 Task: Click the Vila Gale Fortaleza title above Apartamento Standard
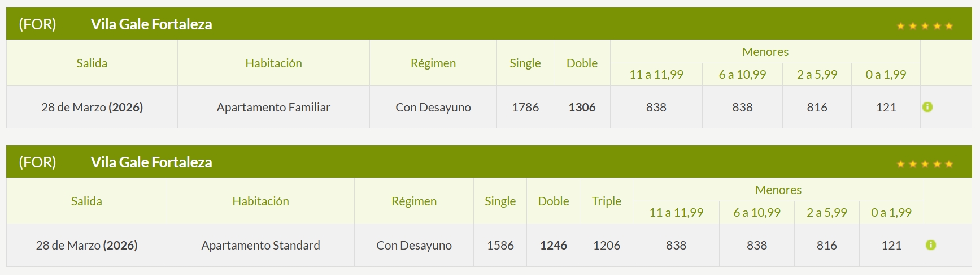pyautogui.click(x=151, y=162)
